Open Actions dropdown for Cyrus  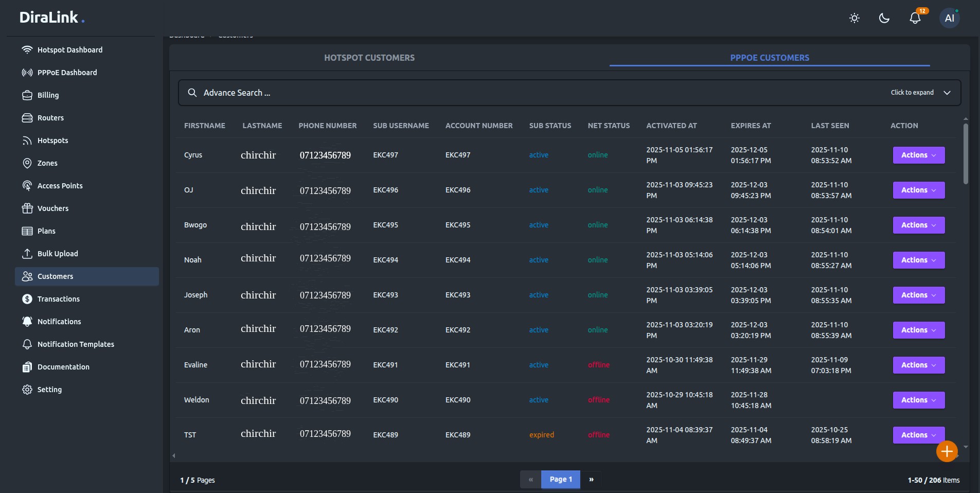tap(918, 155)
